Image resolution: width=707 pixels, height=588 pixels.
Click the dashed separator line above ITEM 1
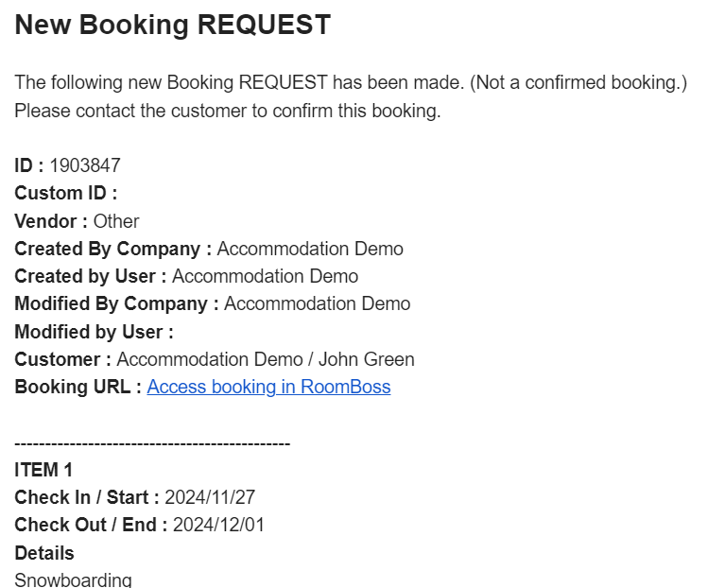point(152,442)
